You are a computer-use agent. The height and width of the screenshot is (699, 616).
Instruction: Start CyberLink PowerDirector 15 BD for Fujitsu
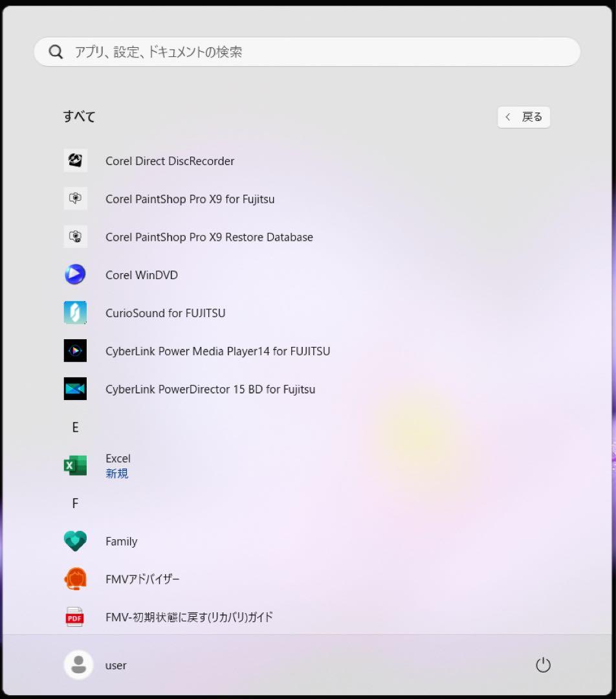[210, 389]
